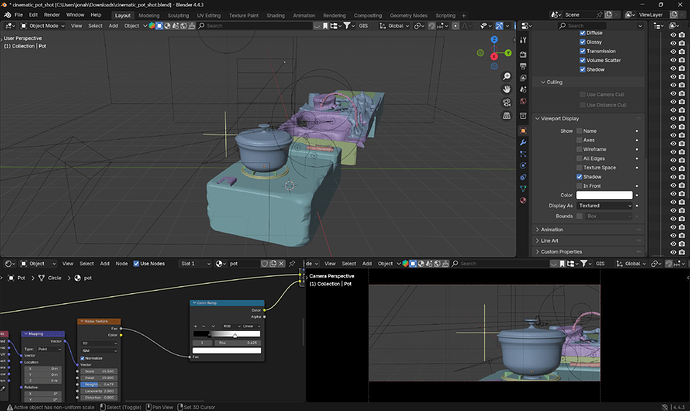This screenshot has height=411, width=690.
Task: Uncheck the Transmission checkbox
Action: tap(582, 51)
